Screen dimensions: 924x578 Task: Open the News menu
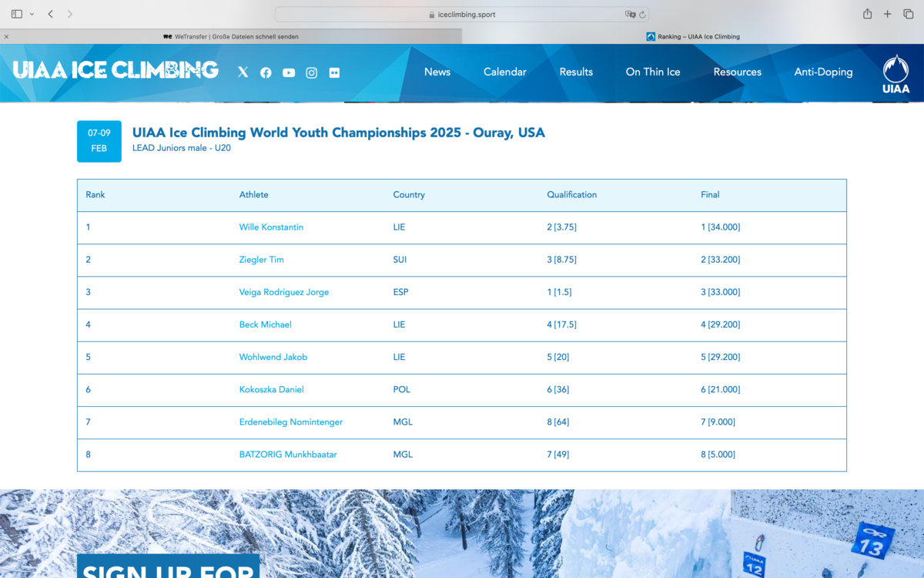[x=437, y=72]
